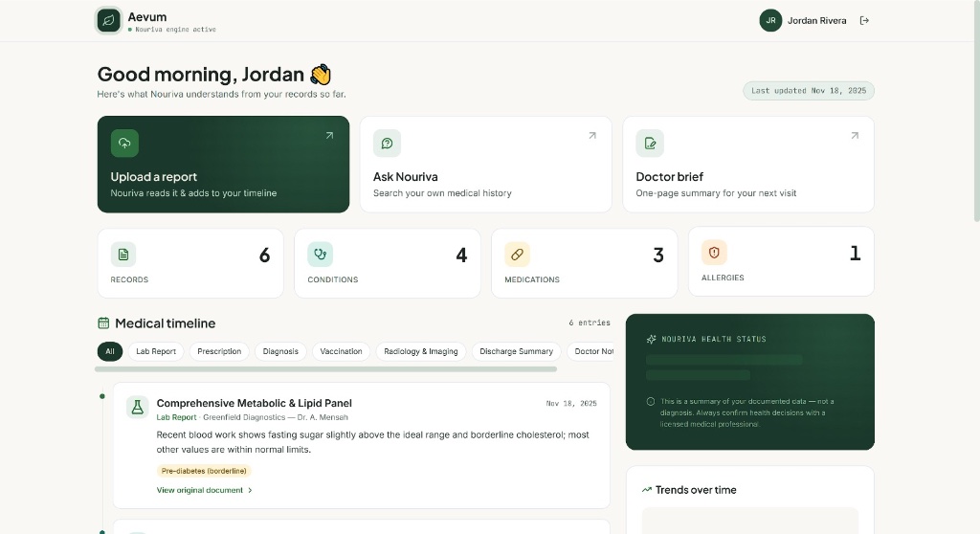The image size is (980, 534).
Task: Click the 6 entries count label
Action: pos(590,323)
